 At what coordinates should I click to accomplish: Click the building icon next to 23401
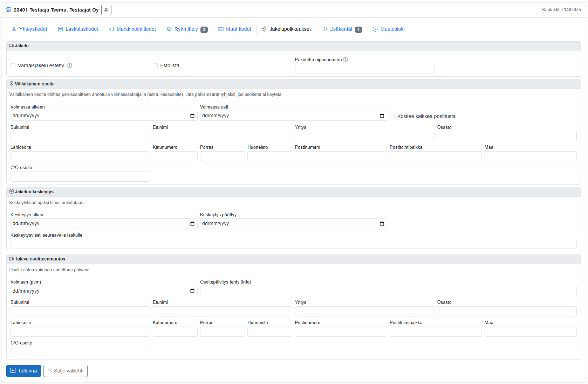pos(9,10)
